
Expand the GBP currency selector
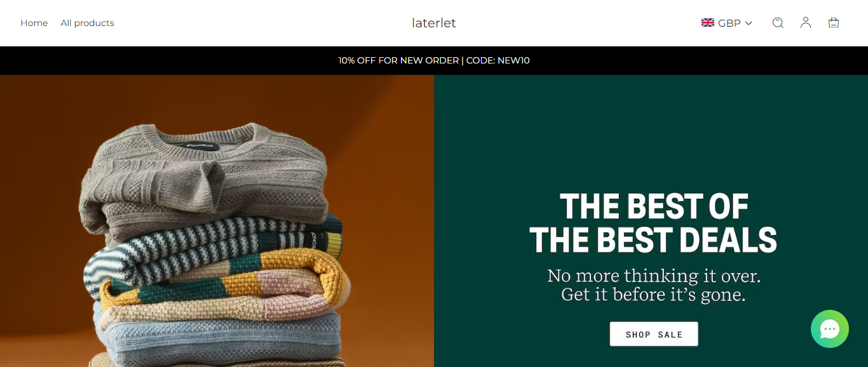click(x=727, y=23)
